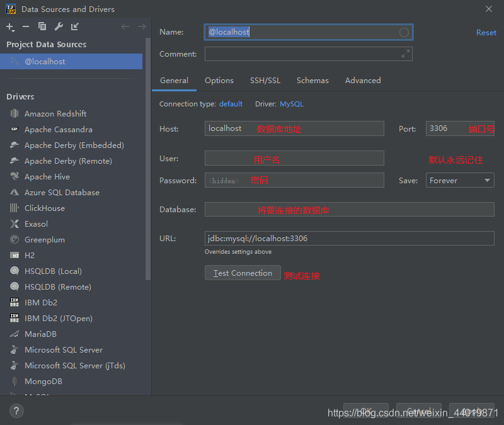Select the MongoDB driver label
The height and width of the screenshot is (425, 504).
tap(43, 382)
